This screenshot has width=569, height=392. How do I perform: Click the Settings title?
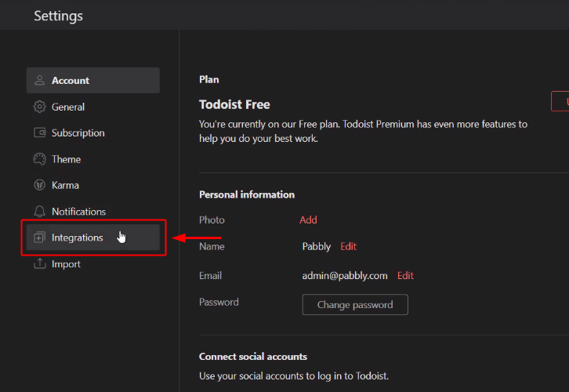(59, 16)
